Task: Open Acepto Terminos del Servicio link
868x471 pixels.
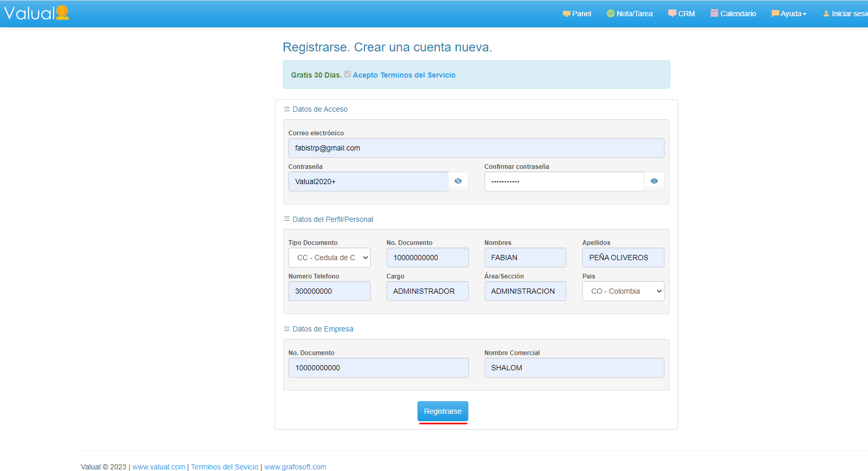Action: [404, 75]
